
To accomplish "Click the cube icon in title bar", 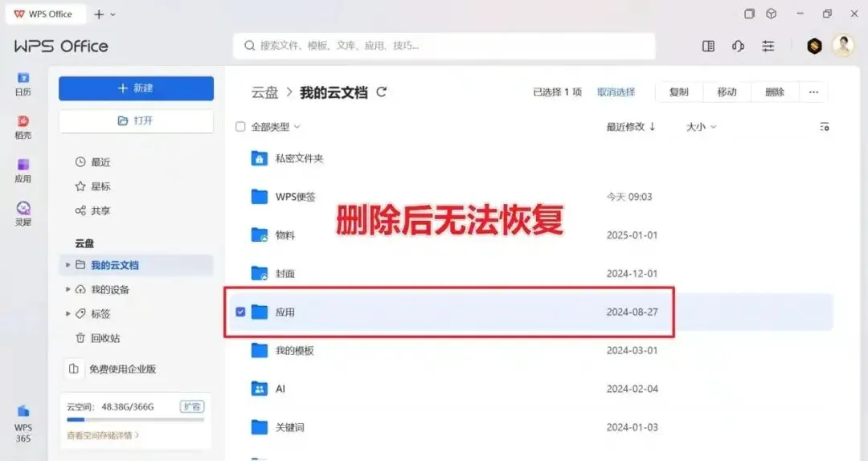I will (x=771, y=14).
